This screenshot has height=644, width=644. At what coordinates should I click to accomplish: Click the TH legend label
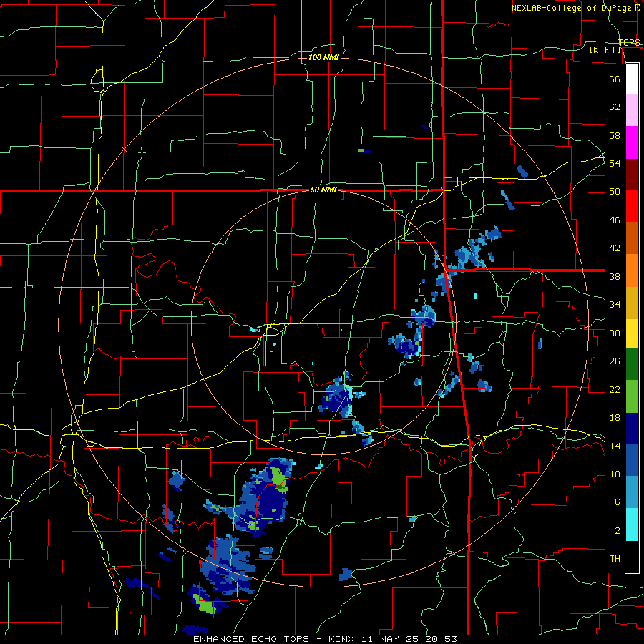(615, 559)
